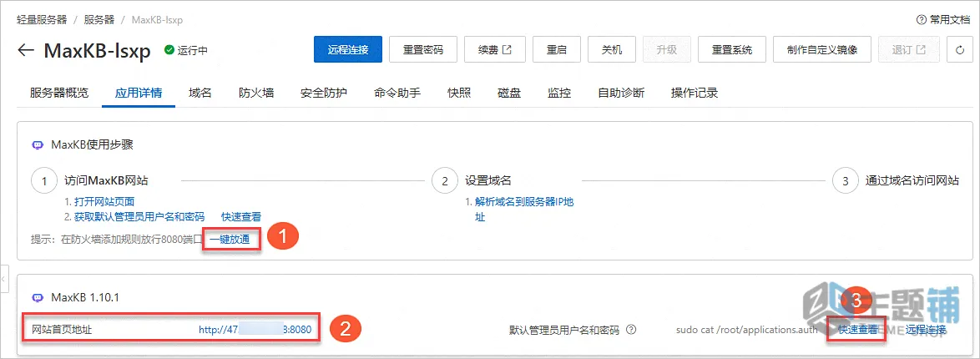Open the 防火墙 tab
This screenshot has width=980, height=359.
point(256,94)
